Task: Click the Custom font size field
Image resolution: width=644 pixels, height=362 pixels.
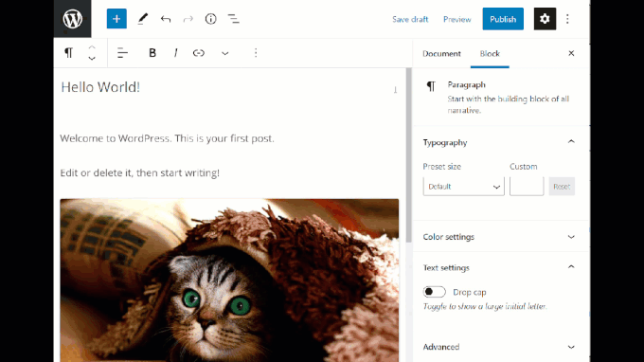Action: coord(527,187)
